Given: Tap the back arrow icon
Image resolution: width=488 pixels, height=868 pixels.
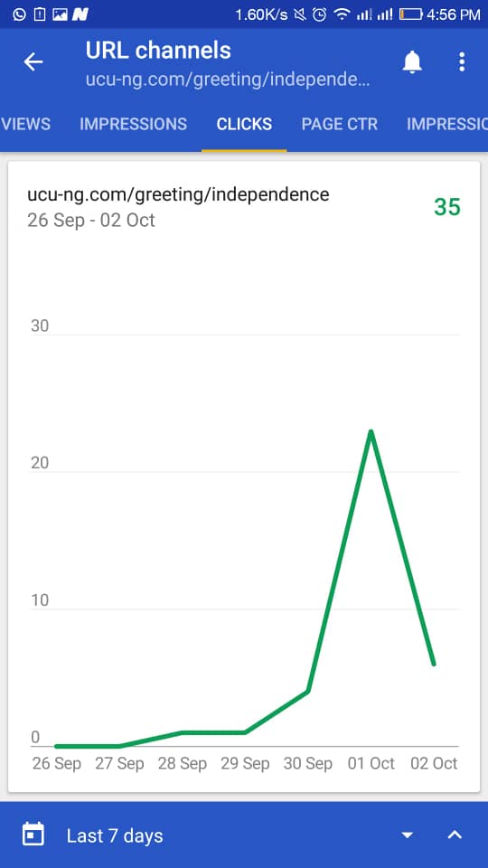Looking at the screenshot, I should [x=33, y=62].
